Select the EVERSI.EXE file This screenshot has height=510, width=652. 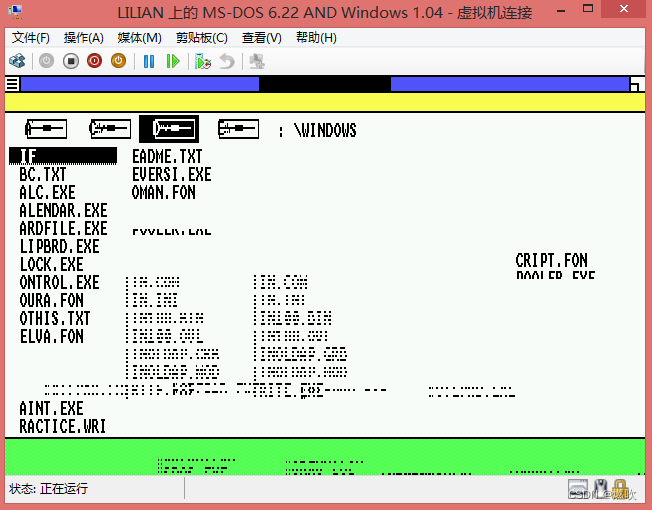[172, 175]
